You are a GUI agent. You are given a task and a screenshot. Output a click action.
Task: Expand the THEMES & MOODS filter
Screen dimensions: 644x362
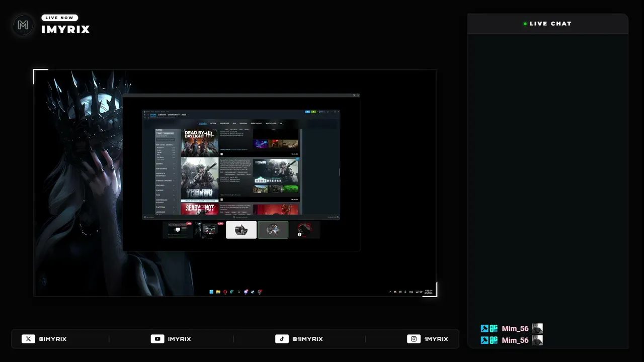click(165, 180)
